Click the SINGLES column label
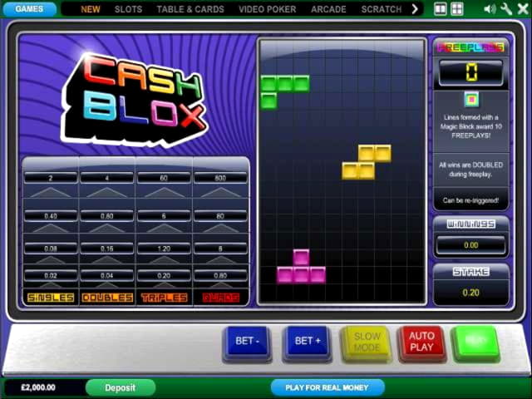Screen dimensions: 532x399 pyautogui.click(x=51, y=298)
